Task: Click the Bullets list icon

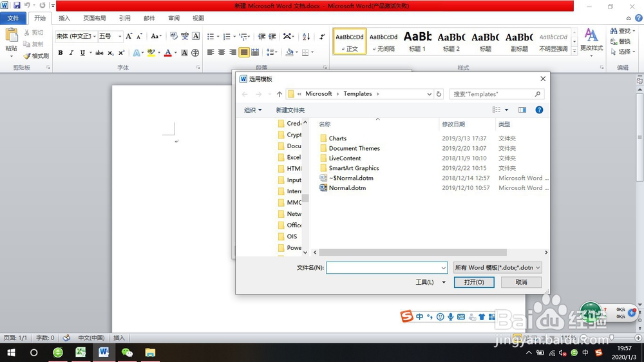Action: click(x=211, y=37)
